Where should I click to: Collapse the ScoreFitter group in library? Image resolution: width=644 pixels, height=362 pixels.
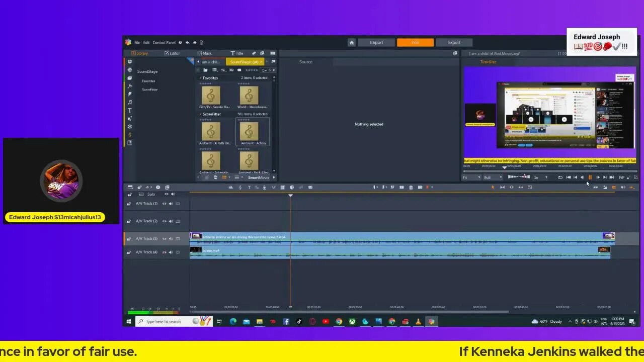tap(201, 114)
